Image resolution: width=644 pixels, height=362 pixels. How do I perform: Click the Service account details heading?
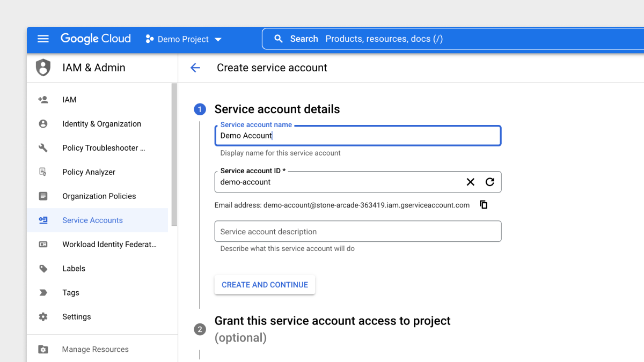coord(277,109)
